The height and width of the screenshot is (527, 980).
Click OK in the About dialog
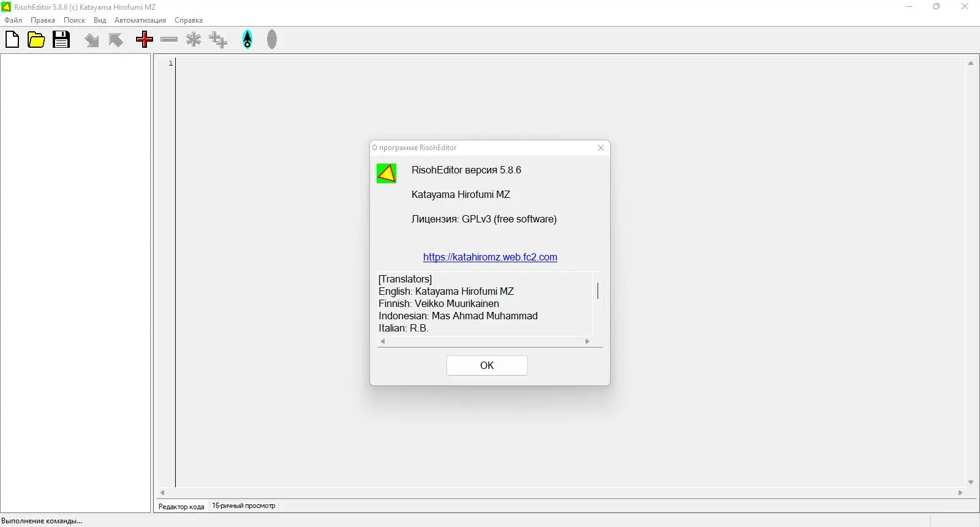click(487, 365)
